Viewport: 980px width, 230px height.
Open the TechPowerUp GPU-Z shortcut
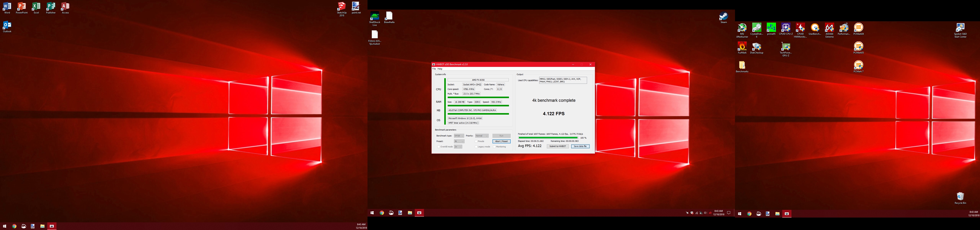click(786, 49)
